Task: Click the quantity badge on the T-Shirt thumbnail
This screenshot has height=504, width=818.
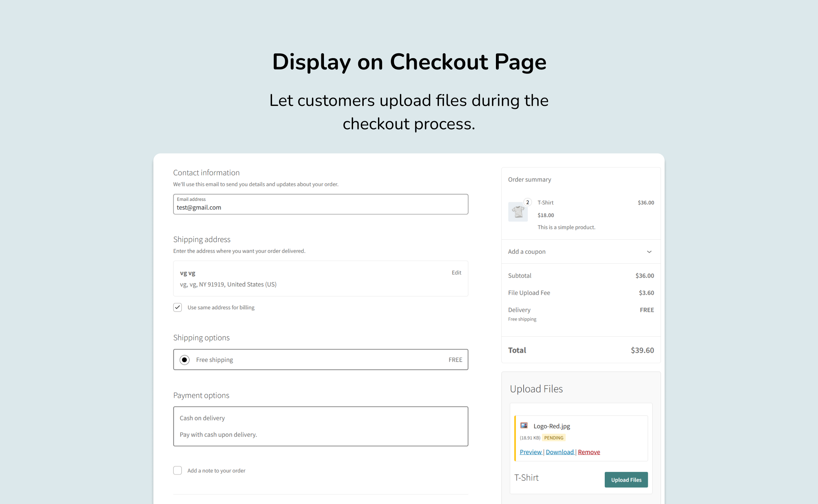Action: pyautogui.click(x=527, y=202)
